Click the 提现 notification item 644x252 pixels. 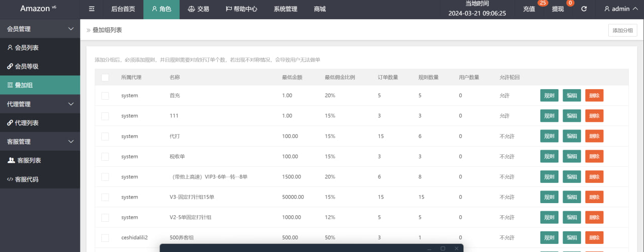[558, 9]
